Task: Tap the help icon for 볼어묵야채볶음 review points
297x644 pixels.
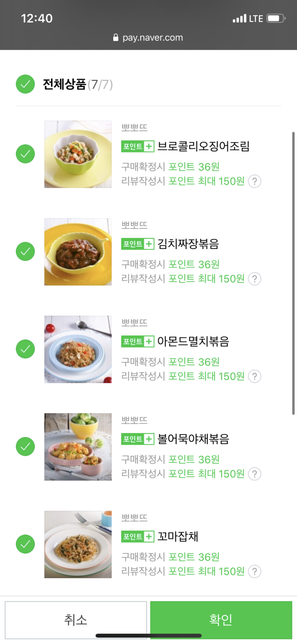Action: click(254, 474)
